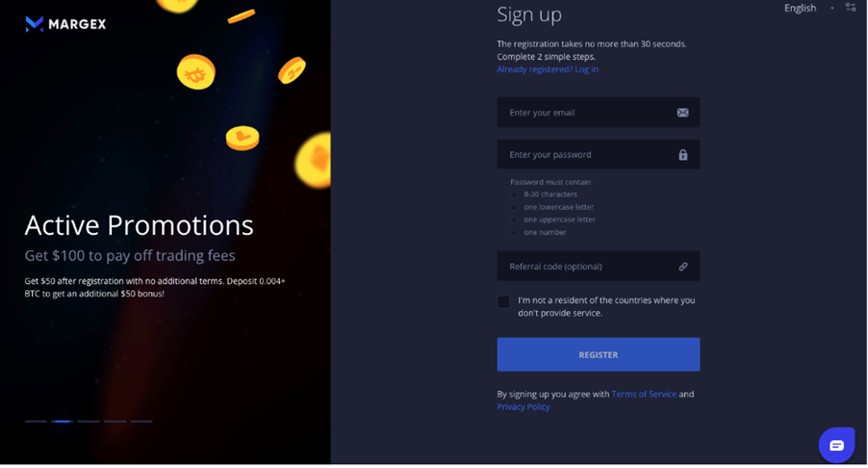Click the padlock icon in password field
Viewport: 868px width, 468px height.
pos(682,155)
